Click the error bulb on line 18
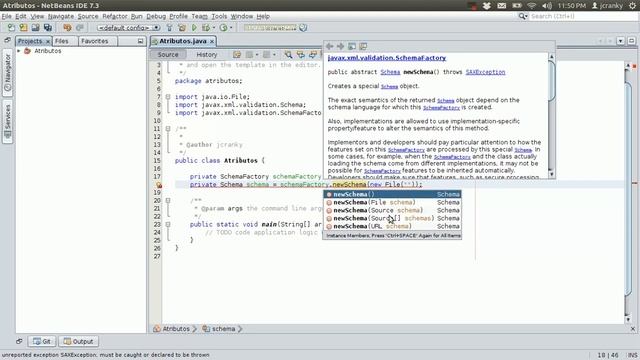 159,184
